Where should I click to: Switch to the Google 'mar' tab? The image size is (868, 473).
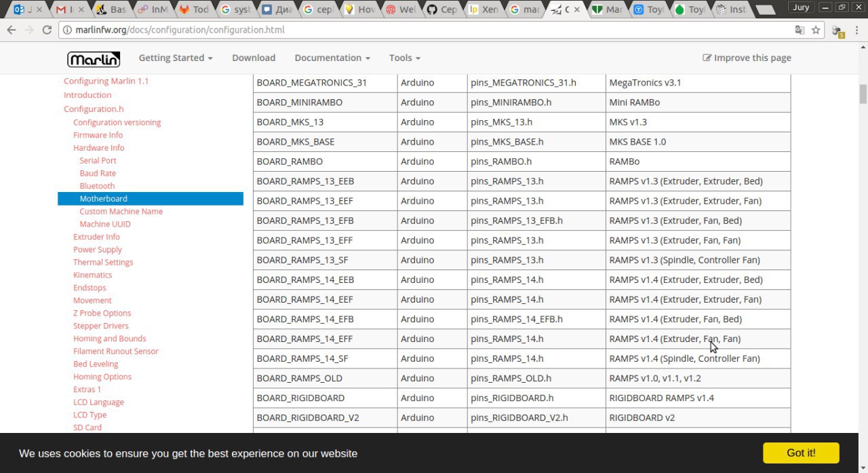click(x=524, y=10)
